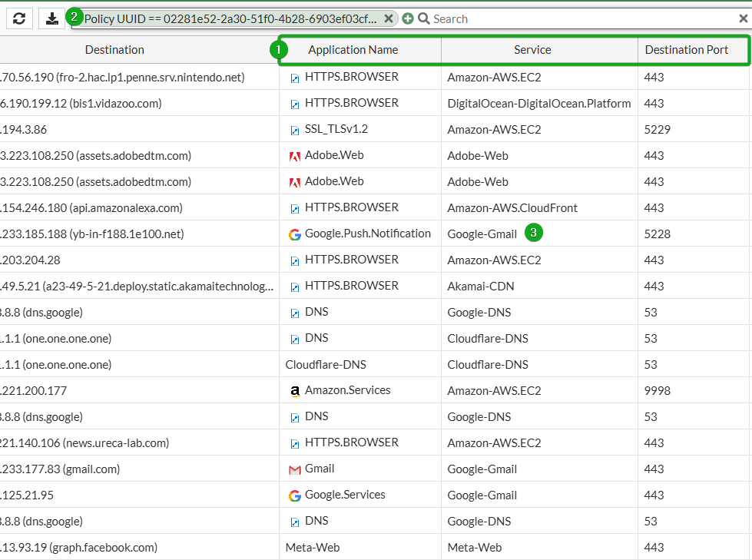Click the Gmail envelope icon
This screenshot has height=560, width=752.
294,469
